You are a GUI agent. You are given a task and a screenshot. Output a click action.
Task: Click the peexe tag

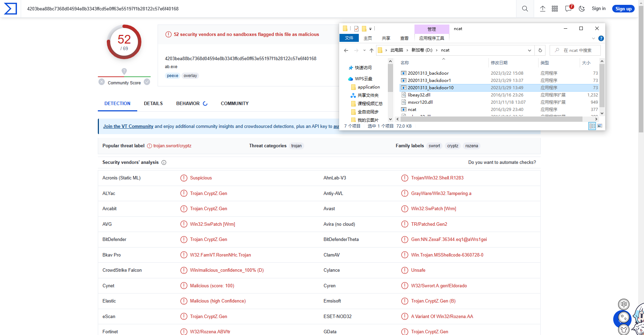coord(172,76)
